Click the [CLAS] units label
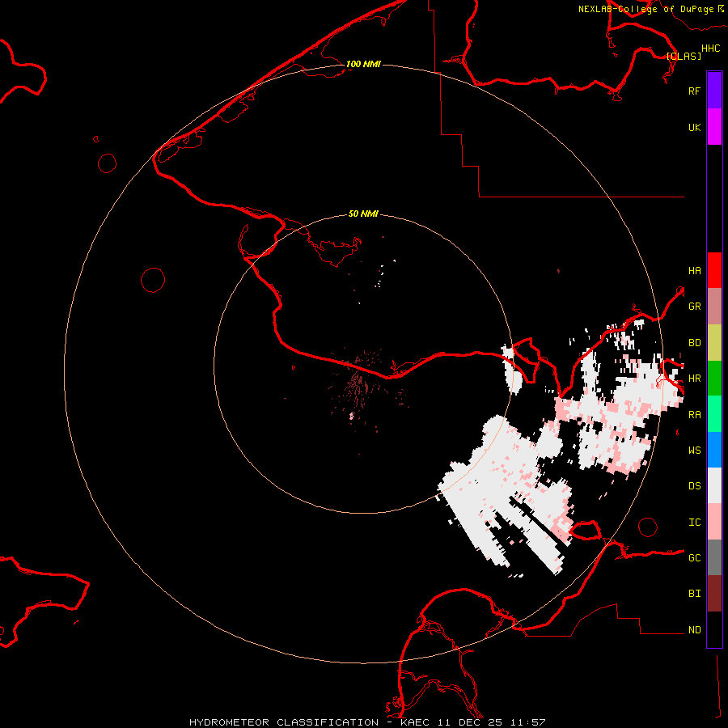This screenshot has height=728, width=728. pos(684,56)
